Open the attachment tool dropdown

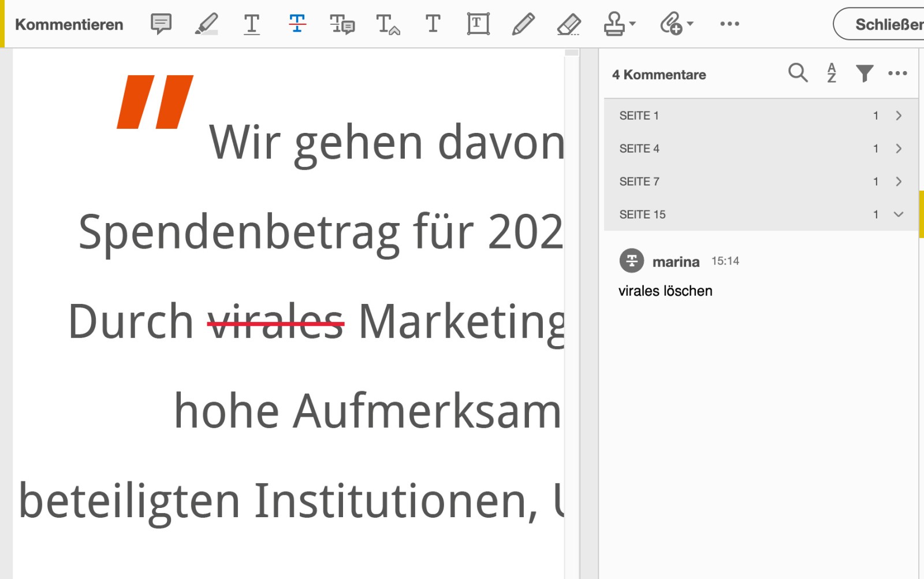click(676, 24)
